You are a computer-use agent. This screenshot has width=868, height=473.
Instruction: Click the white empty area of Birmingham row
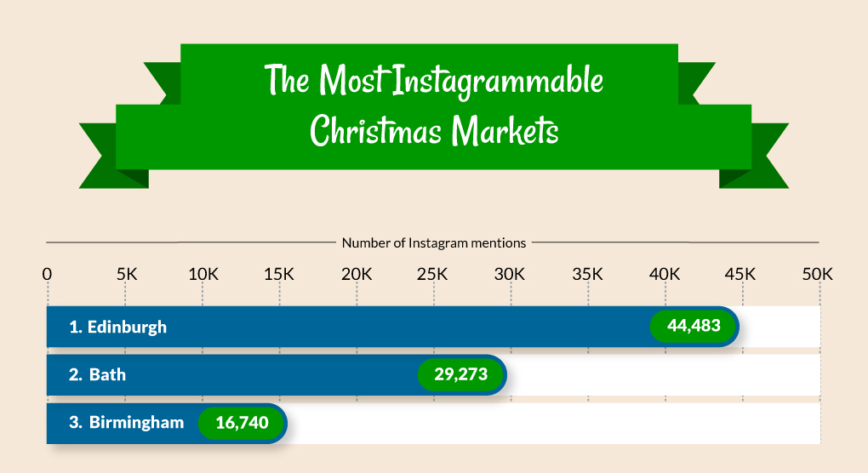[x=554, y=423]
